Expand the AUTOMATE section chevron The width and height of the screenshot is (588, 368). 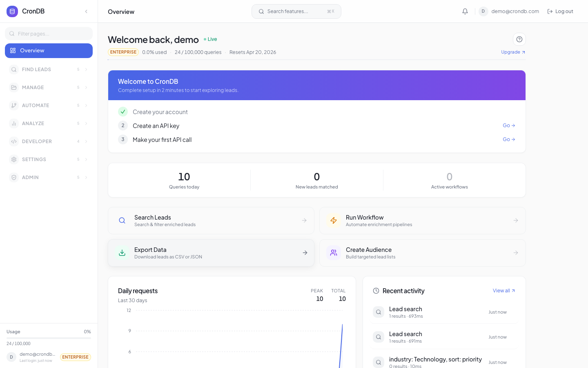click(x=86, y=105)
